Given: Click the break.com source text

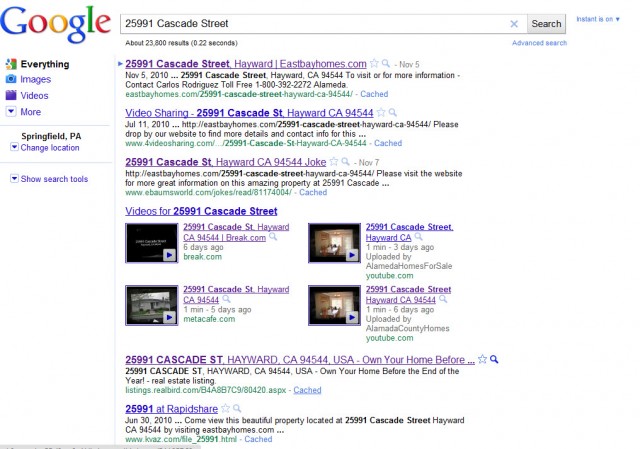Looking at the screenshot, I should pyautogui.click(x=202, y=257).
